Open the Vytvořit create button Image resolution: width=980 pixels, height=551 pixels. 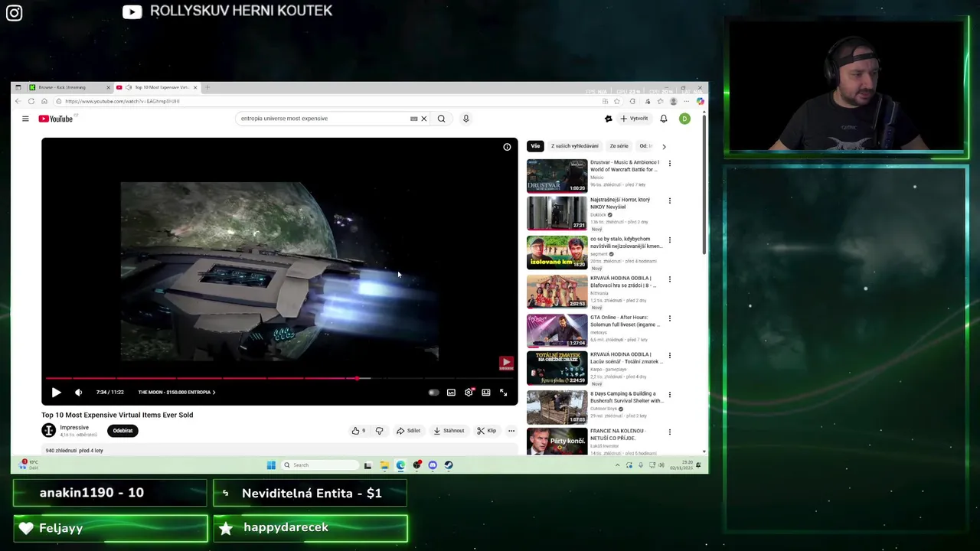point(635,119)
